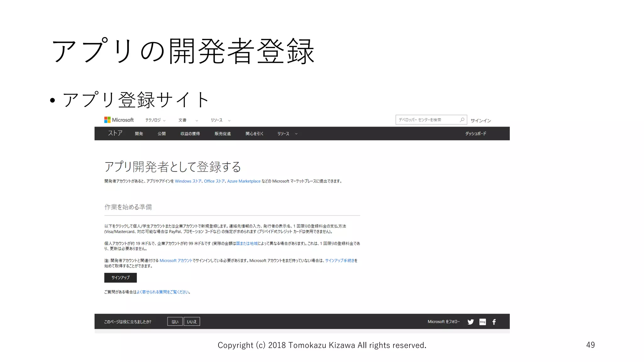The width and height of the screenshot is (644, 362).
Task: Click the はい feedback button
Action: [x=175, y=321]
